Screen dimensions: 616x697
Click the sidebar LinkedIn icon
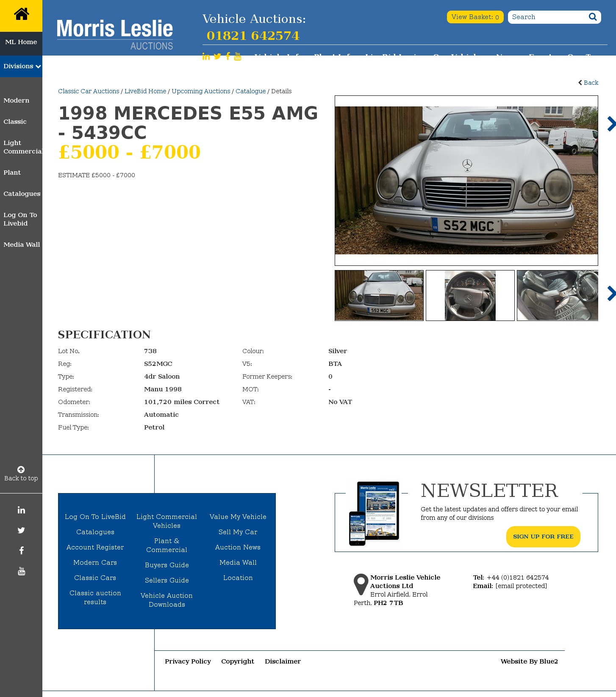21,510
